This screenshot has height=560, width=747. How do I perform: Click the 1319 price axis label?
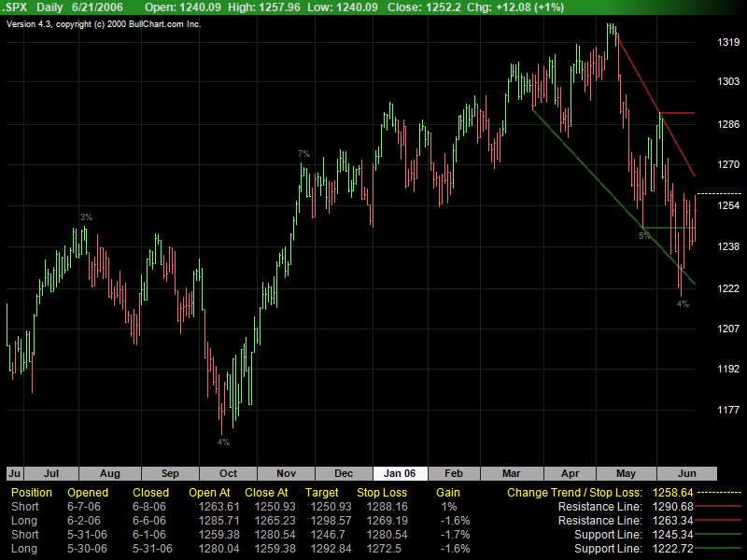point(728,42)
